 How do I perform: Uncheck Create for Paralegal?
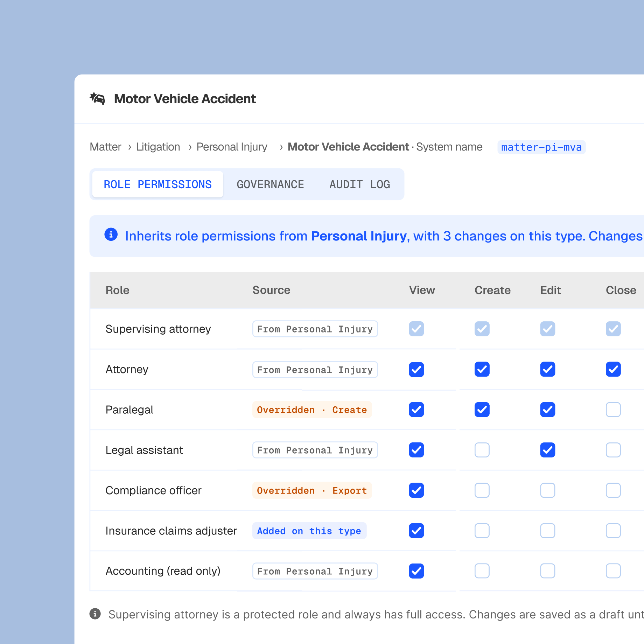pyautogui.click(x=482, y=409)
